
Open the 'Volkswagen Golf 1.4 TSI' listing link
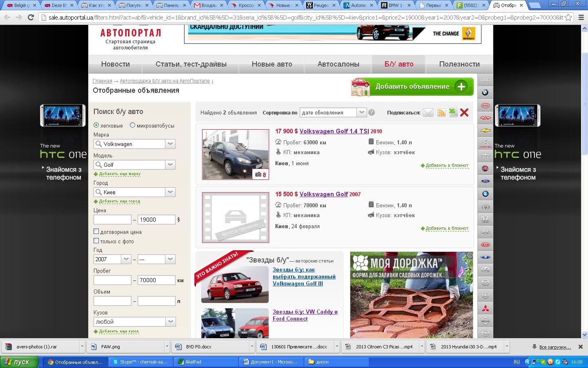coord(334,131)
